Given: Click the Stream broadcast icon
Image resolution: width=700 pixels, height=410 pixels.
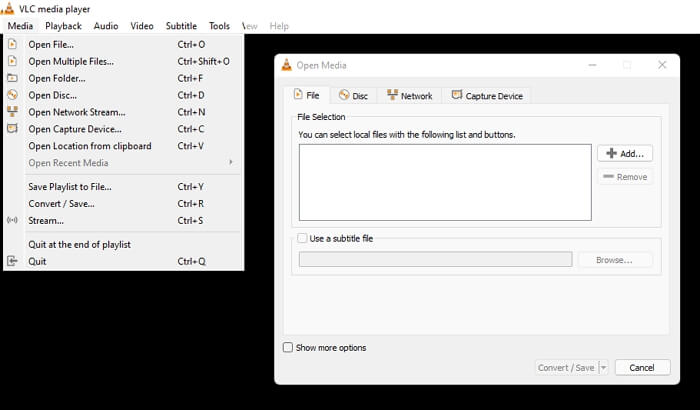Looking at the screenshot, I should coord(12,220).
